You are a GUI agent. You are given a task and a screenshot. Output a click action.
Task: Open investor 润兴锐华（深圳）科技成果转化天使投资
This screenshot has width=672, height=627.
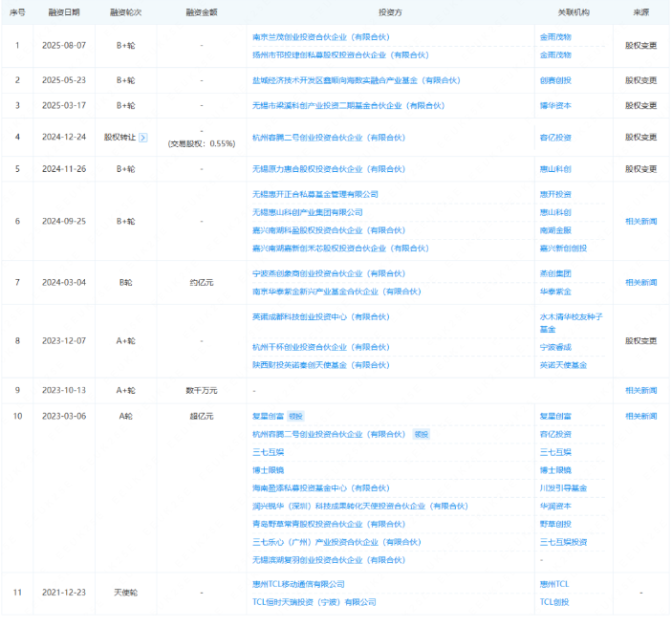[360, 507]
